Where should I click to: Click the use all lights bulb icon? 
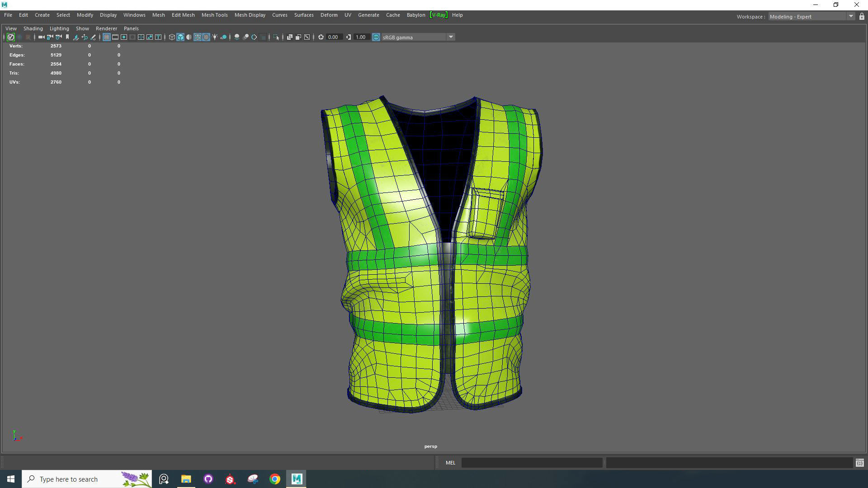pyautogui.click(x=215, y=37)
